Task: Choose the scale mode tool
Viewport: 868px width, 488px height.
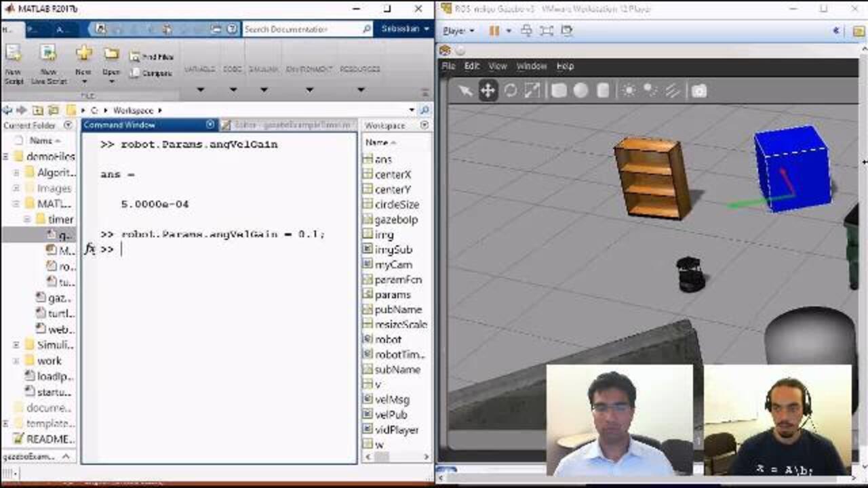Action: [532, 91]
